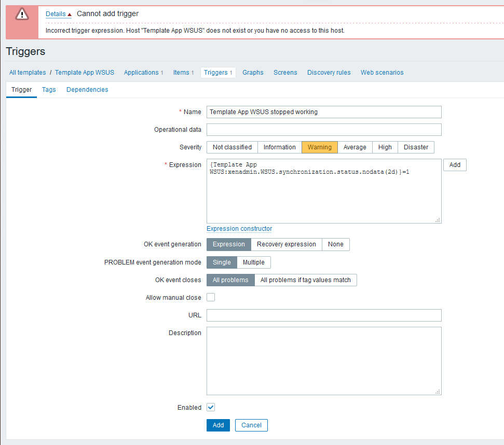Tick the Allow manual close checkbox
504x445 pixels.
click(x=211, y=297)
